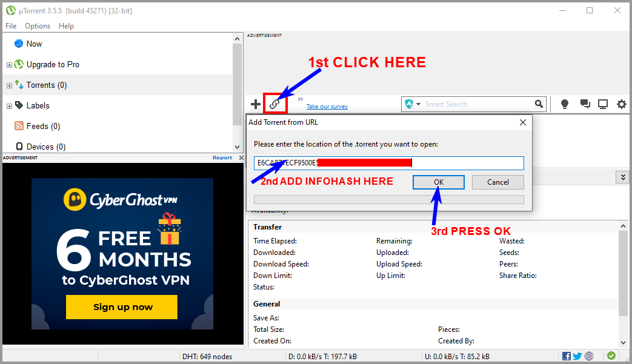Image resolution: width=632 pixels, height=364 pixels.
Task: Expand the Labels tree node
Action: (9, 106)
